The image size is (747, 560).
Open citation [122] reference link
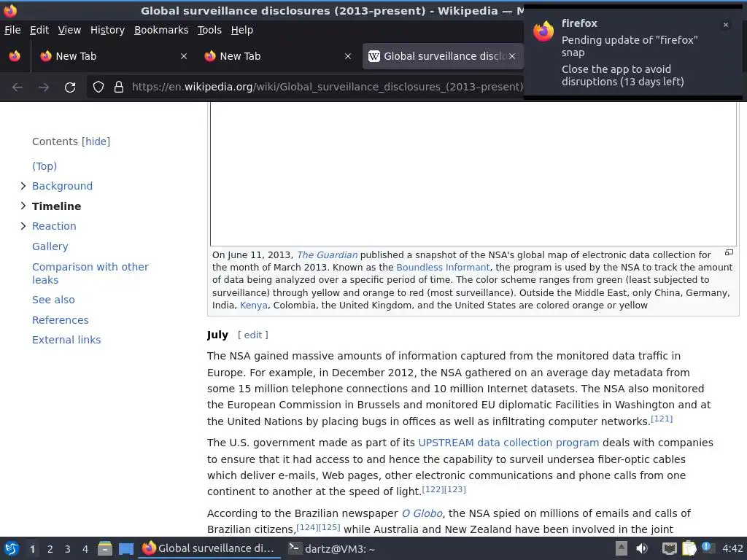(433, 489)
